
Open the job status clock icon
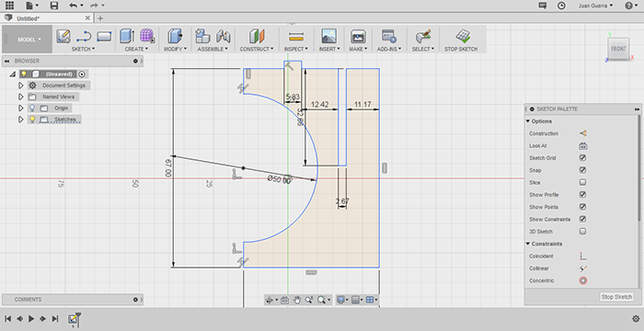pos(561,6)
